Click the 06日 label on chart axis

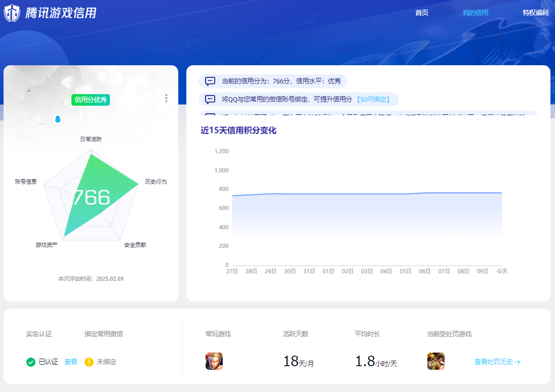[x=425, y=271]
